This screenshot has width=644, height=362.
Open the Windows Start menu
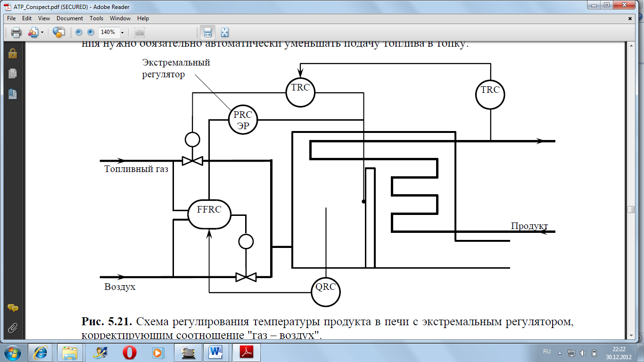[x=13, y=352]
